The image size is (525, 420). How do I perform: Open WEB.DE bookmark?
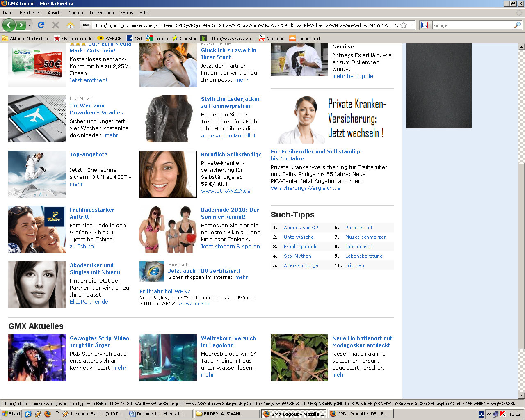pos(110,38)
